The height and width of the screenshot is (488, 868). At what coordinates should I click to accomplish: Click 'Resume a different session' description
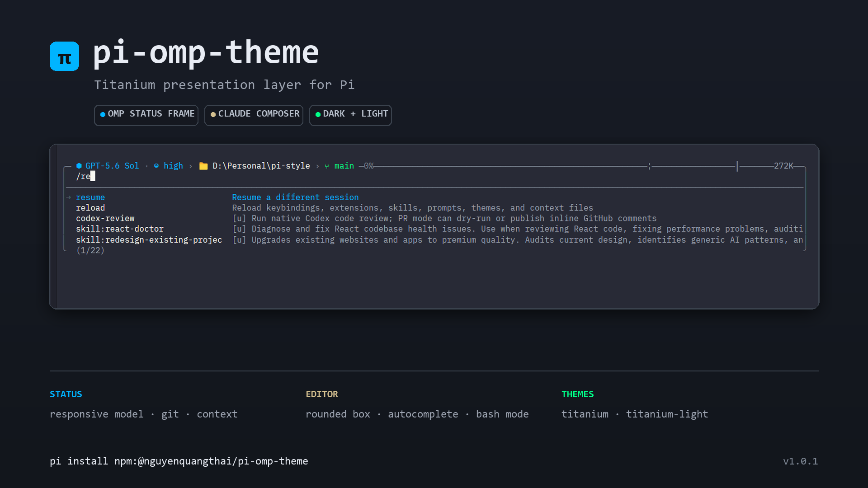coord(295,197)
